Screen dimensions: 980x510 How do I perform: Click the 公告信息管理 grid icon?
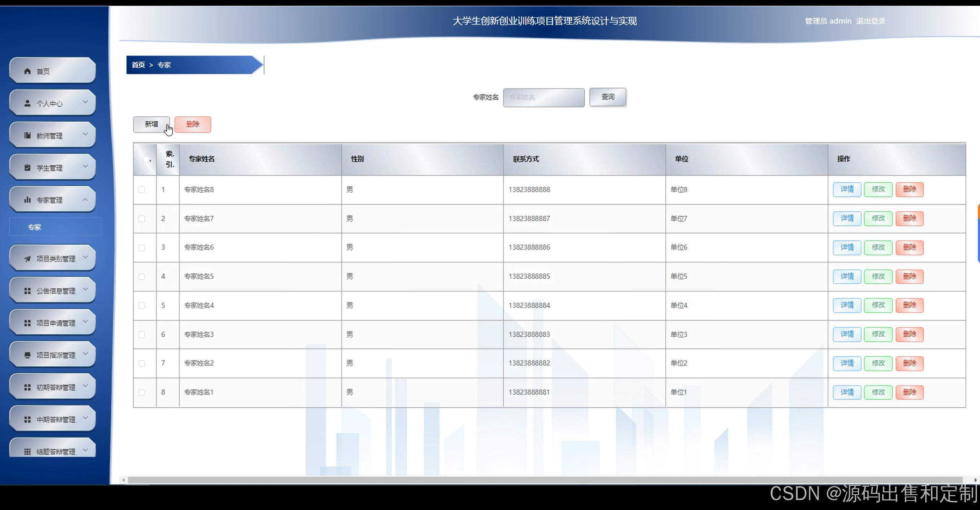27,291
